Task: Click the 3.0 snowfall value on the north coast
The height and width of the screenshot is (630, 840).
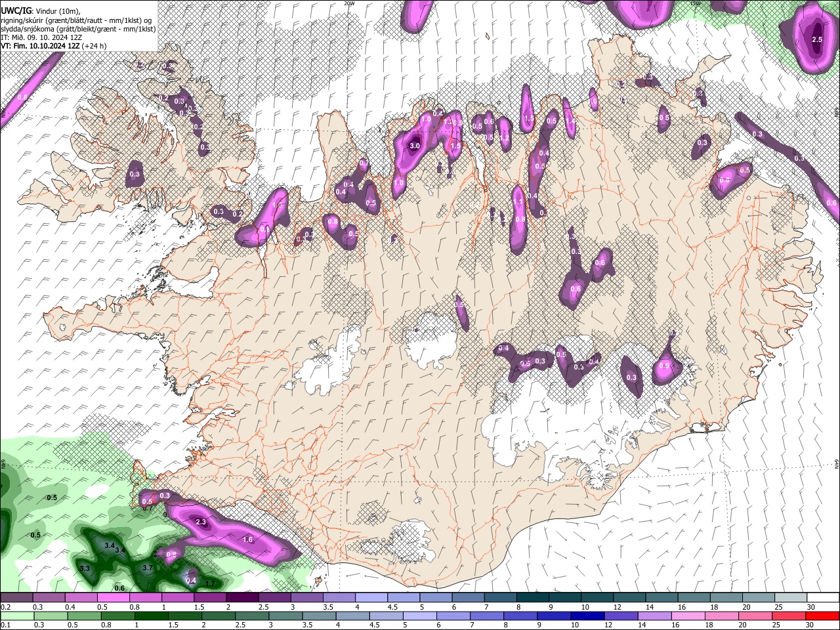Action: pos(414,146)
